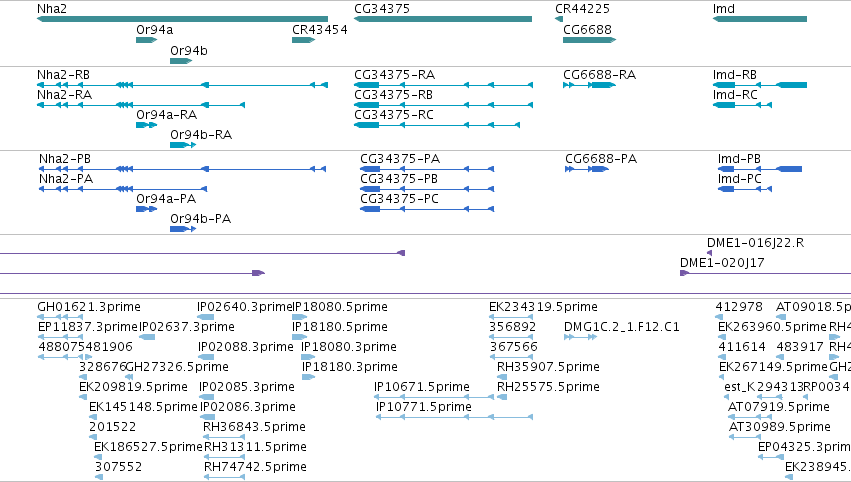Select the RH74742.5prime EST label

coord(256,468)
